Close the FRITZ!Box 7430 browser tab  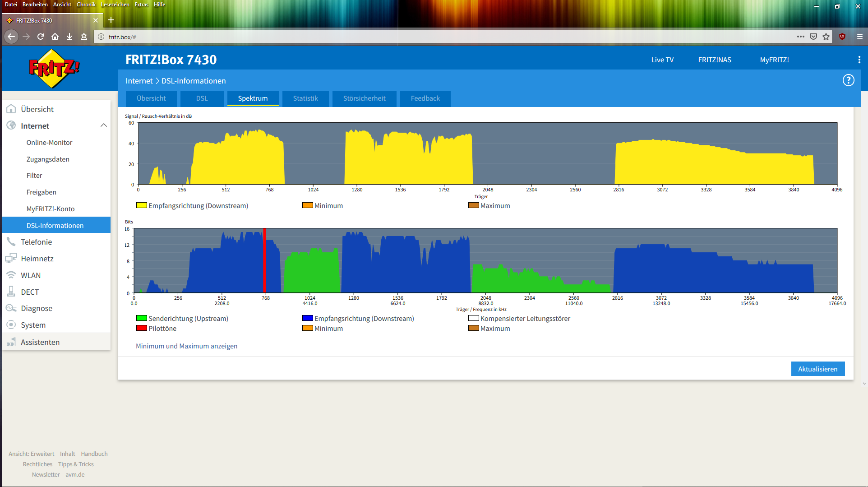click(96, 20)
